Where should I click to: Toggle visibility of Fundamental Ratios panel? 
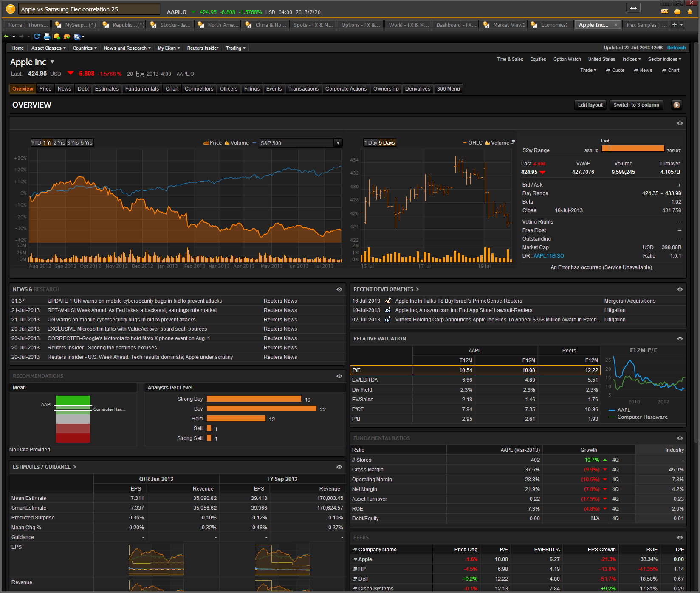coord(680,438)
